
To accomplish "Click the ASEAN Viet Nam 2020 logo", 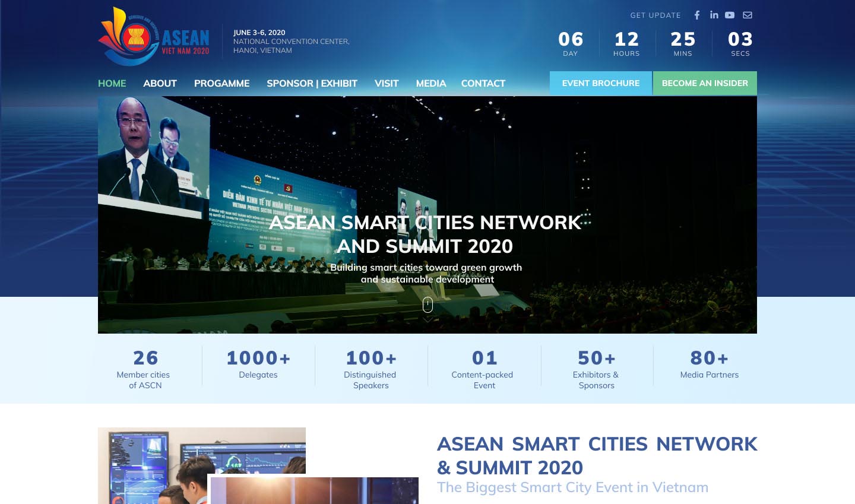I will pos(154,37).
